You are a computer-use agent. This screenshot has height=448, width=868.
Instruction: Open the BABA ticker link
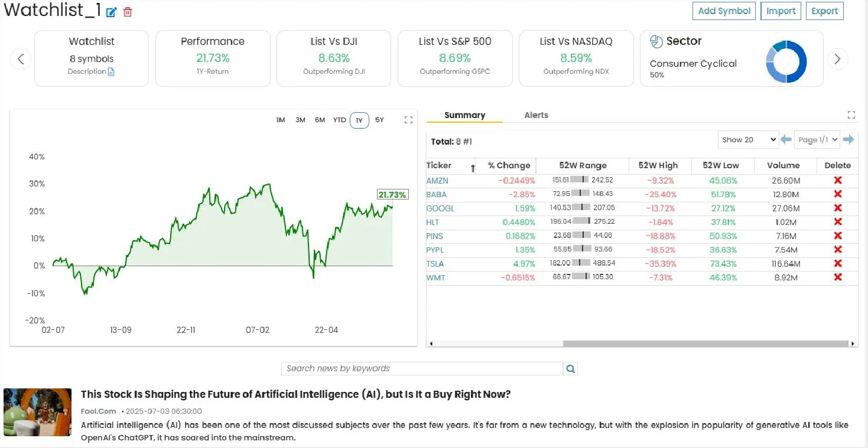[x=437, y=194]
